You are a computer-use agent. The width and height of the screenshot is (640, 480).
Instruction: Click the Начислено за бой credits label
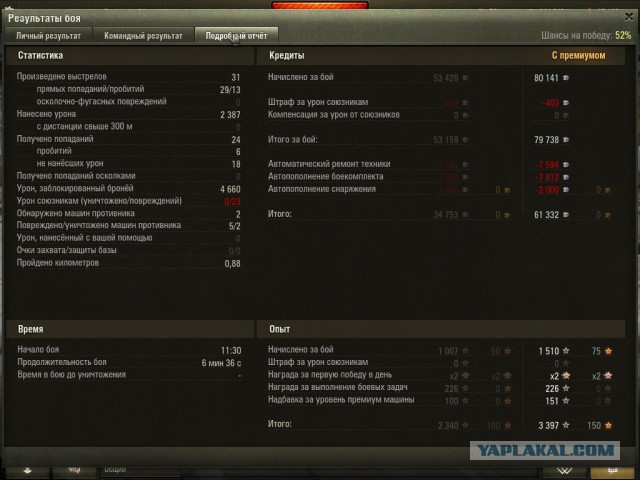tap(301, 77)
